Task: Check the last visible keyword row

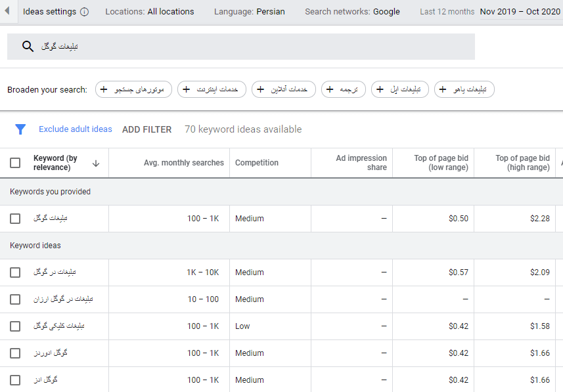Action: click(15, 380)
